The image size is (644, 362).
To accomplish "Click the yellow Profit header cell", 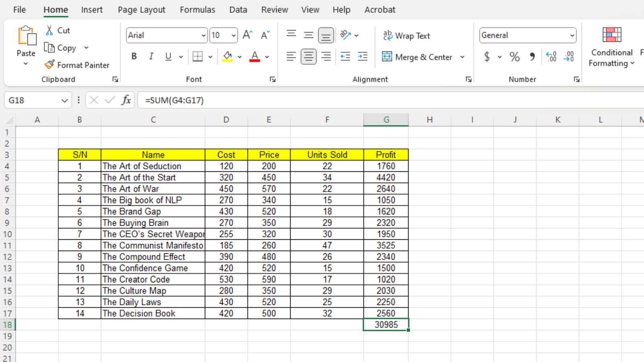I will pos(386,154).
